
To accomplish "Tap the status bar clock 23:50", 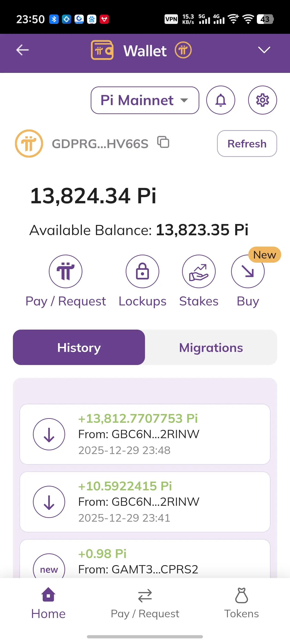I will pyautogui.click(x=30, y=19).
